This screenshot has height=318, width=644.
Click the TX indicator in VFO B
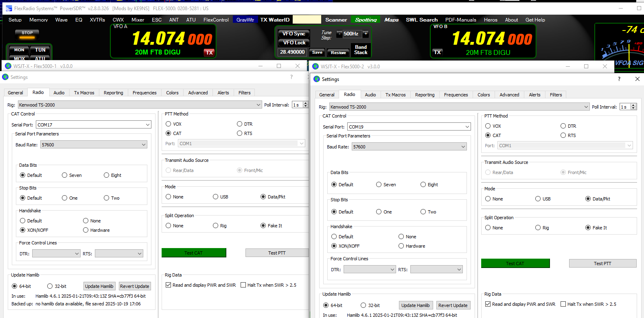click(437, 52)
